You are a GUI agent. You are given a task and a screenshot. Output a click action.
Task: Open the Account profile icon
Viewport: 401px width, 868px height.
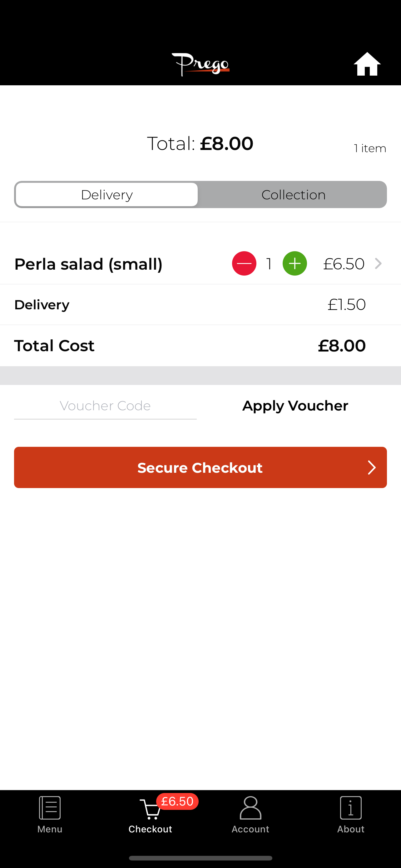tap(250, 808)
